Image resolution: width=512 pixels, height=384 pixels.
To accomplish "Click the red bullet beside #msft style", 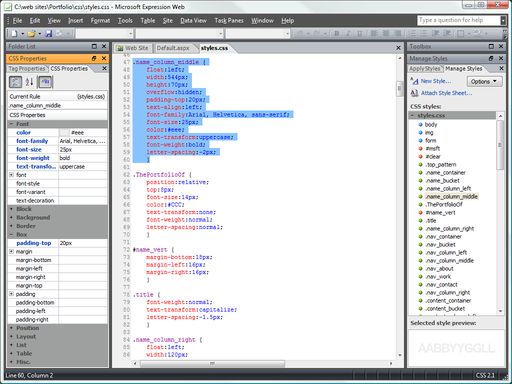I will tap(420, 148).
